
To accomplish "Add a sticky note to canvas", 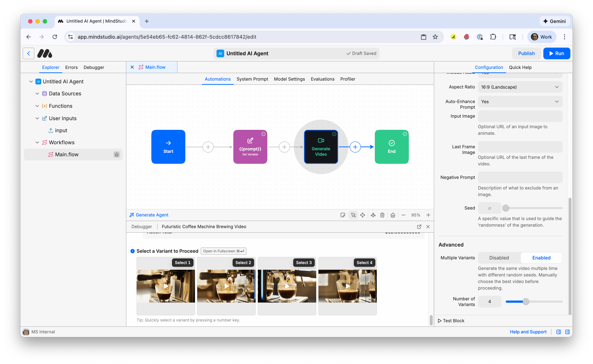I will 343,215.
